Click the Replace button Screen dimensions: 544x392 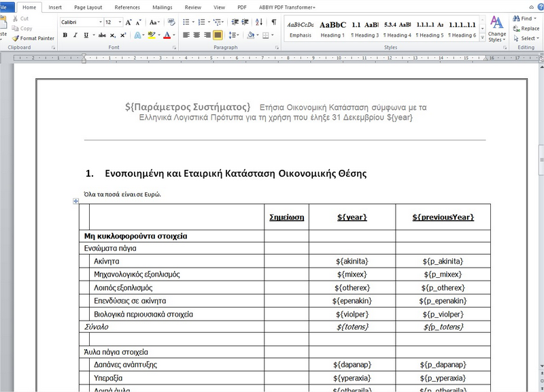tap(526, 29)
